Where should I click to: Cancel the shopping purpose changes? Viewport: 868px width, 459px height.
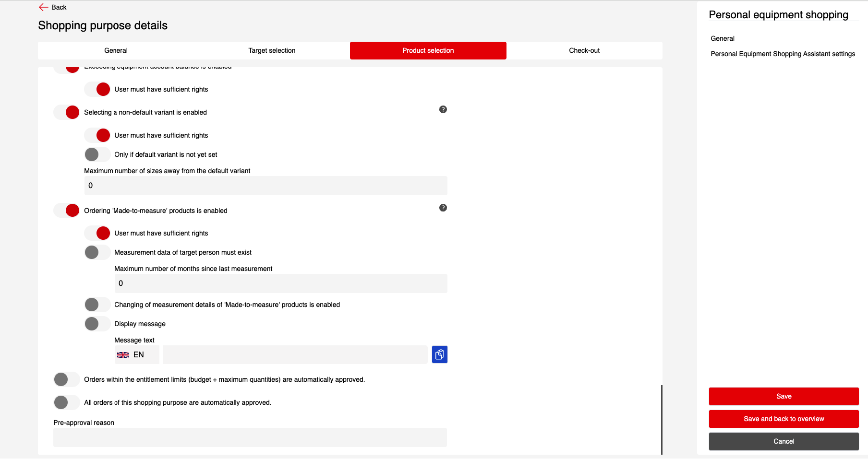tap(784, 441)
